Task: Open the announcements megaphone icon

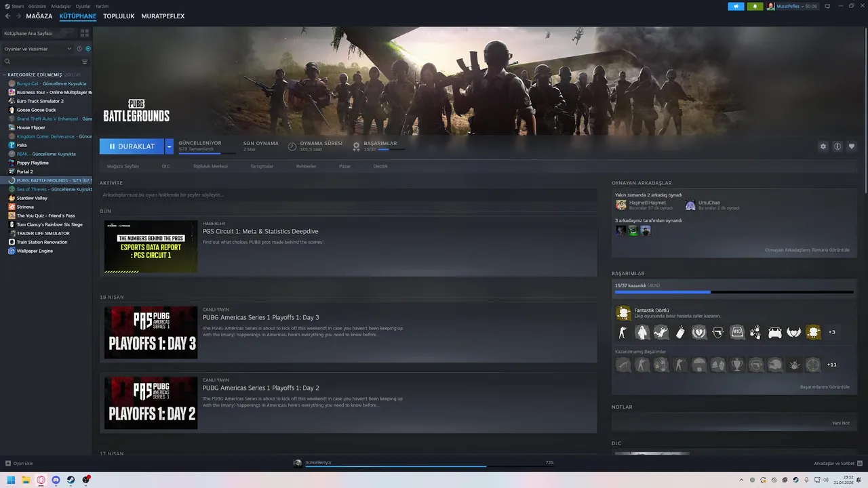Action: [x=736, y=6]
